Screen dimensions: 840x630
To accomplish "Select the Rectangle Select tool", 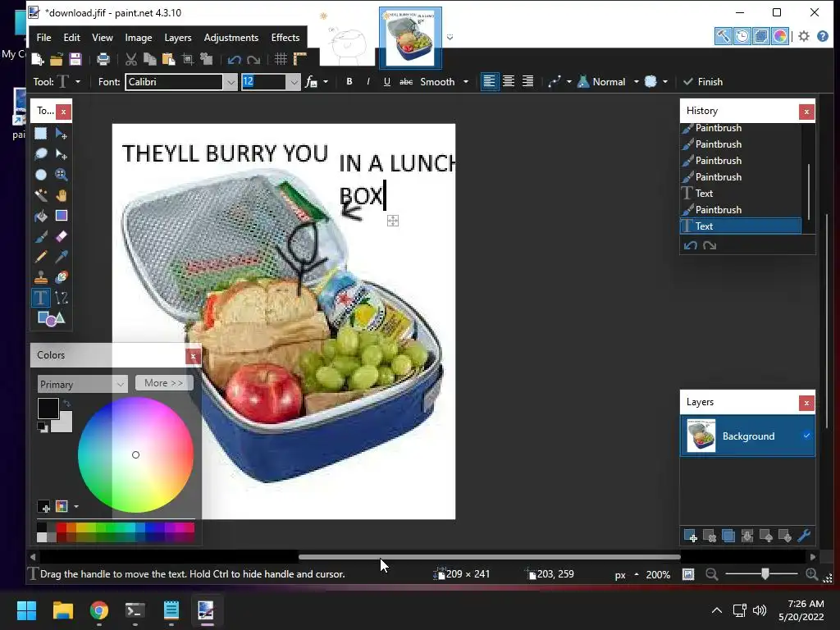I will pyautogui.click(x=41, y=134).
